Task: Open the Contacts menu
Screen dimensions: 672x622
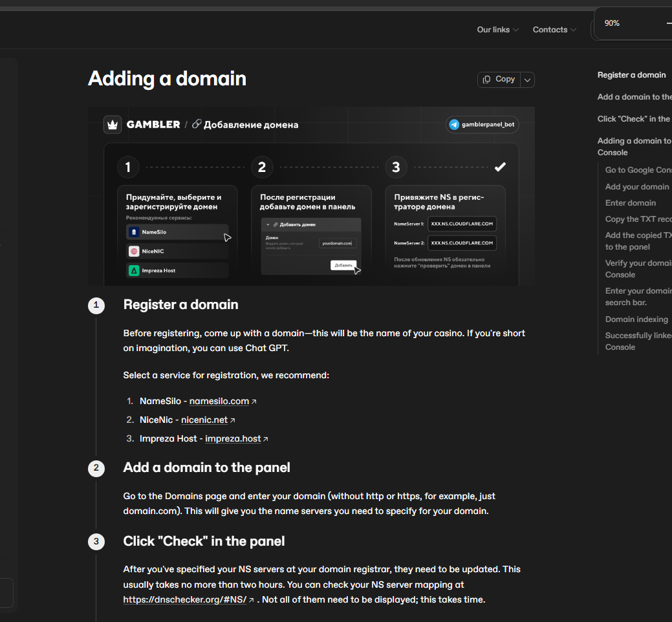Action: coord(553,30)
